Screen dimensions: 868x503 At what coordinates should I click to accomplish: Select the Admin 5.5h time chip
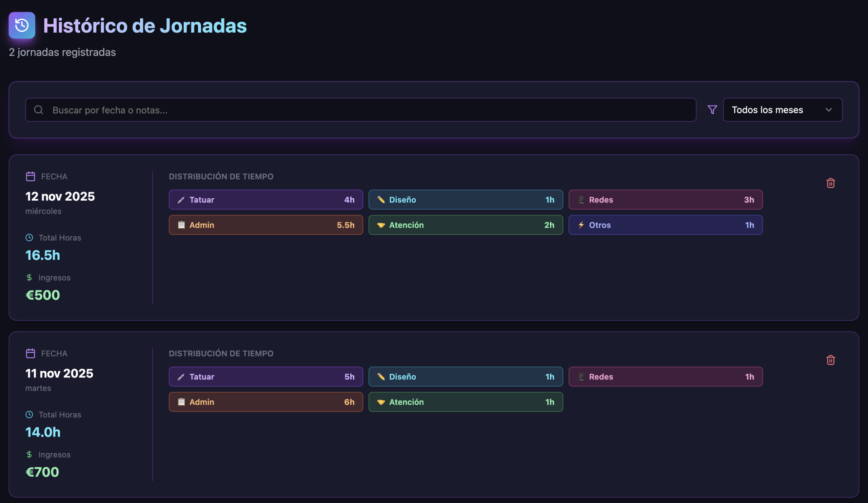coord(265,225)
